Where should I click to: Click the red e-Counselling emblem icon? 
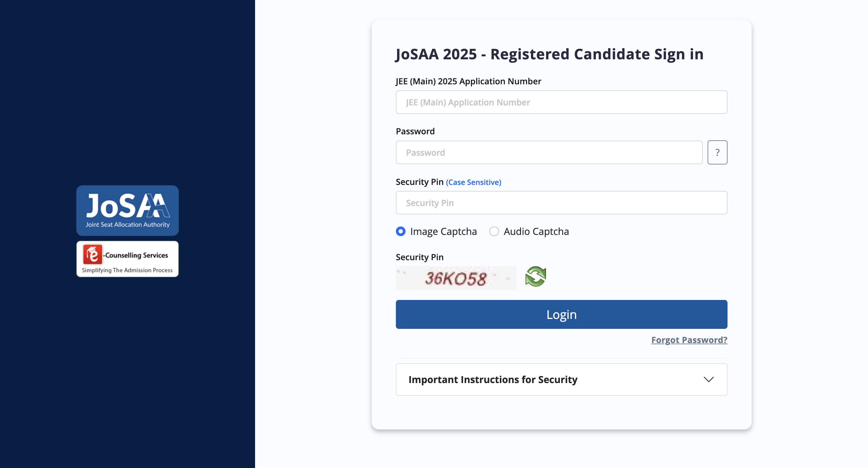click(x=92, y=254)
